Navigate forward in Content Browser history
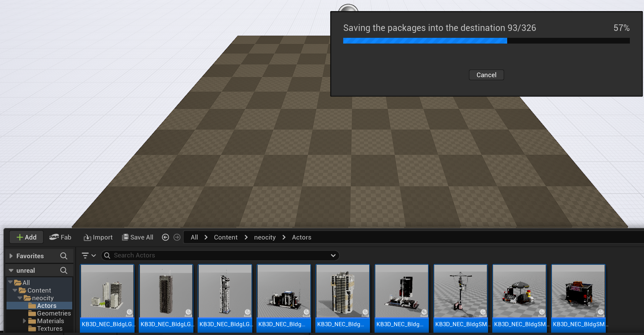This screenshot has width=644, height=335. point(177,237)
